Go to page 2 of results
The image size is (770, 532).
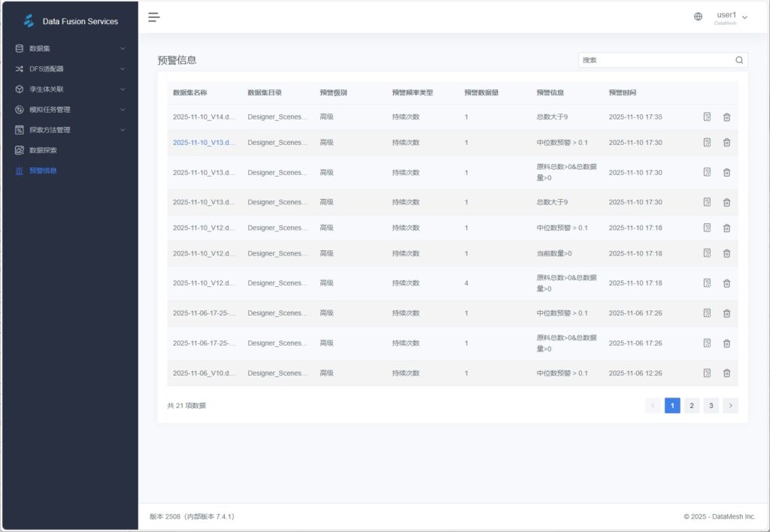[692, 406]
